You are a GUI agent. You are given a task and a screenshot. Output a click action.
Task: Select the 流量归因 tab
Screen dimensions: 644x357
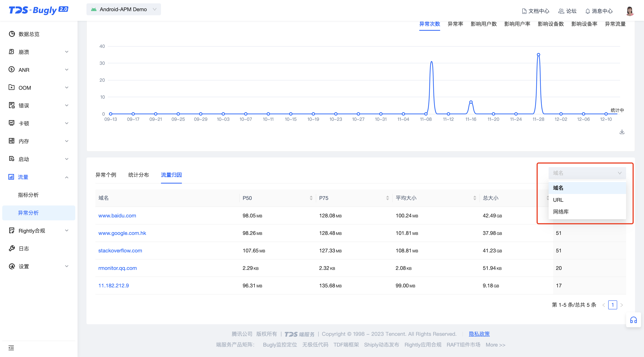[171, 175]
